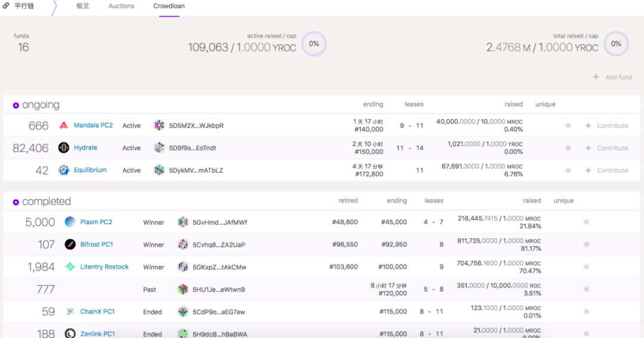Click the total raised 0% progress circle
This screenshot has height=338, width=644.
tap(616, 44)
